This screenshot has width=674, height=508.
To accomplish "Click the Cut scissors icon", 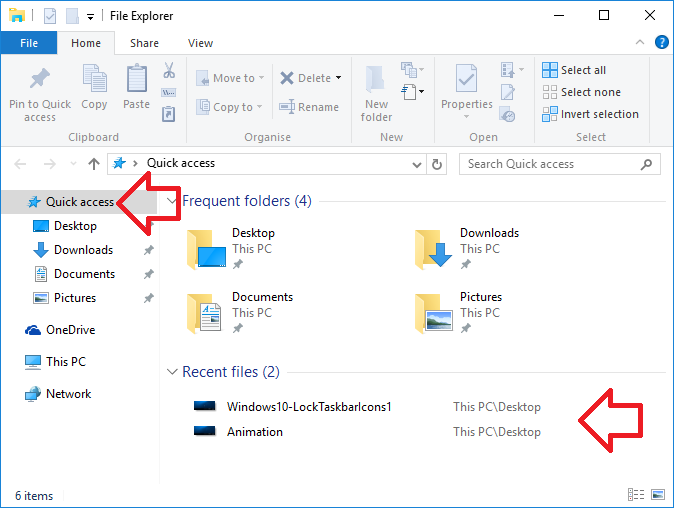I will coord(169,70).
